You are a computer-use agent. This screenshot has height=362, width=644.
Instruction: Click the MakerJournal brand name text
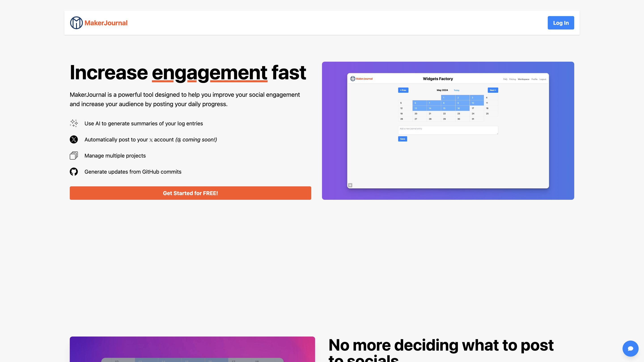pyautogui.click(x=106, y=23)
